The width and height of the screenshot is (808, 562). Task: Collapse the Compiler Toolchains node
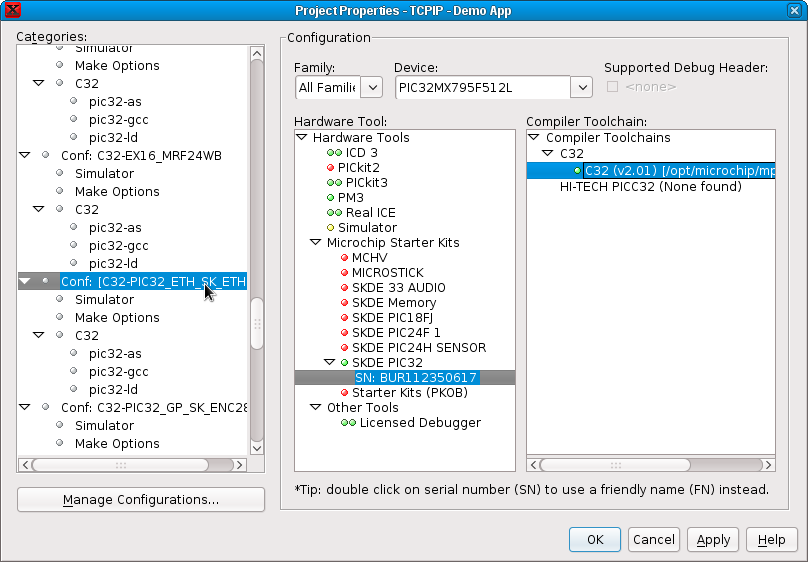coord(534,137)
